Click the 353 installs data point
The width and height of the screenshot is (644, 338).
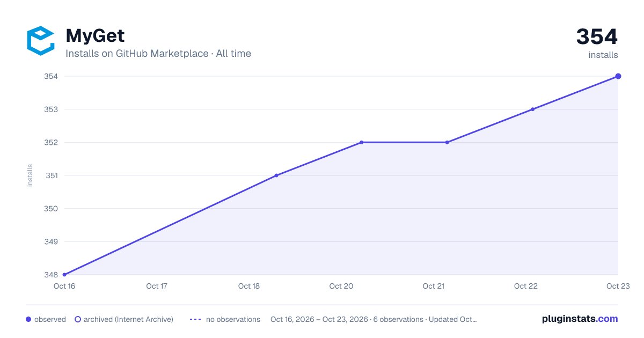point(532,109)
